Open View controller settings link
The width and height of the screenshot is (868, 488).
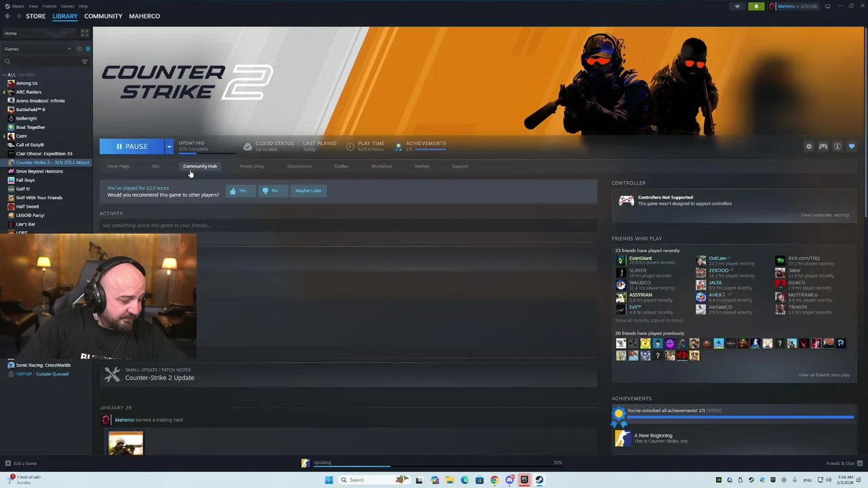point(825,215)
